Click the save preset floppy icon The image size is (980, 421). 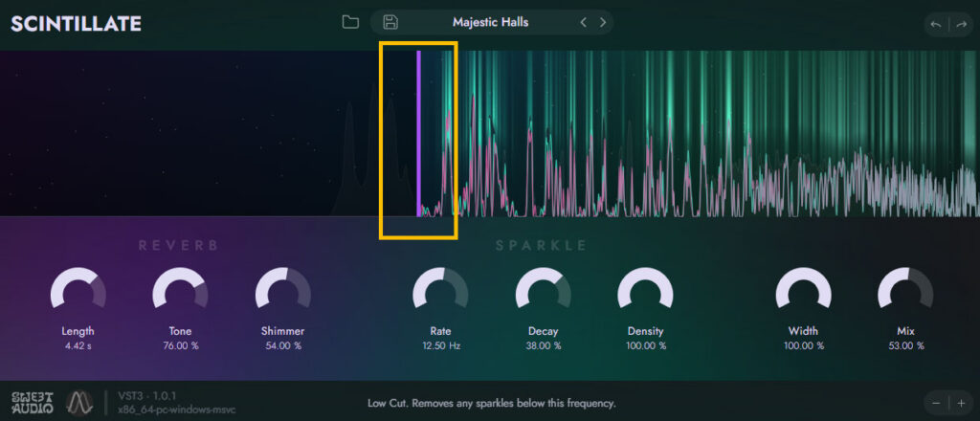(x=390, y=23)
